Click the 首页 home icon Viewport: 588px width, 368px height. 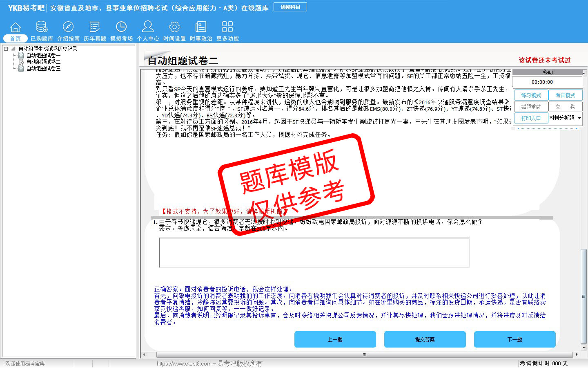coord(16,27)
